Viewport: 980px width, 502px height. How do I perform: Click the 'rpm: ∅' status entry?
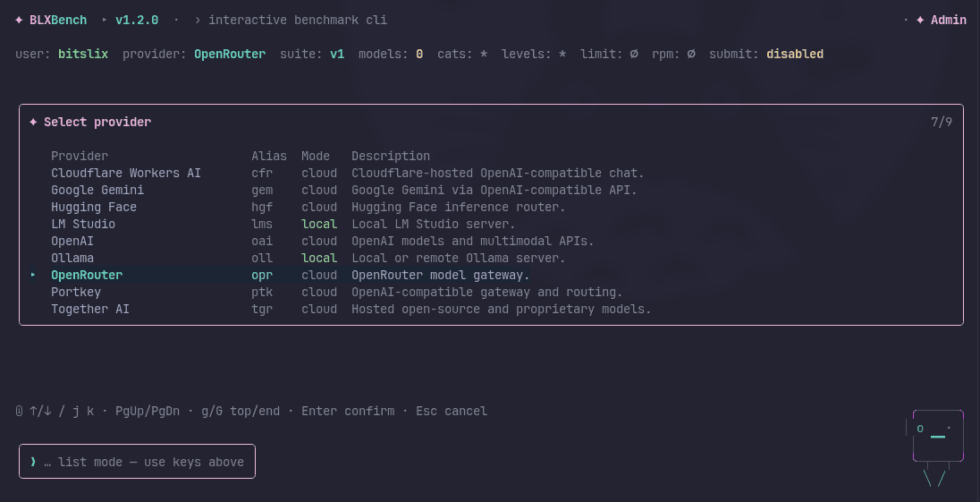pyautogui.click(x=674, y=55)
